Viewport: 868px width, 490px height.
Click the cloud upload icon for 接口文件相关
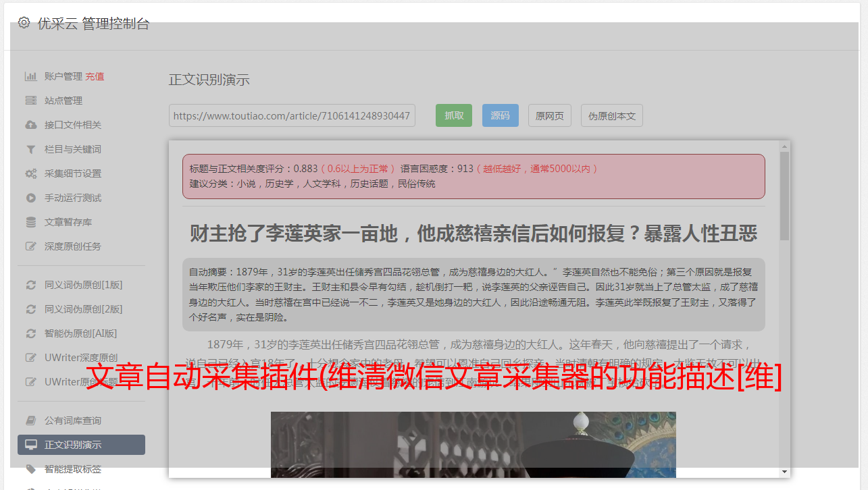coord(30,125)
